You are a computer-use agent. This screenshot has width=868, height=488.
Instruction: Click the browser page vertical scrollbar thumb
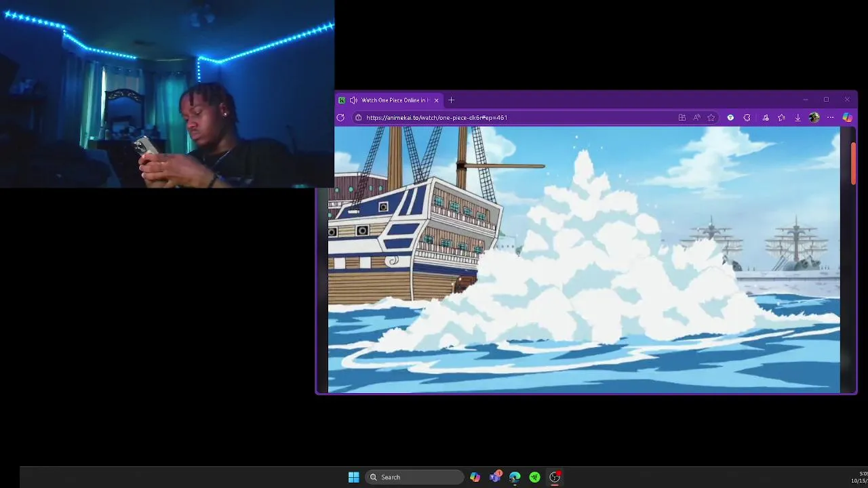pos(854,163)
